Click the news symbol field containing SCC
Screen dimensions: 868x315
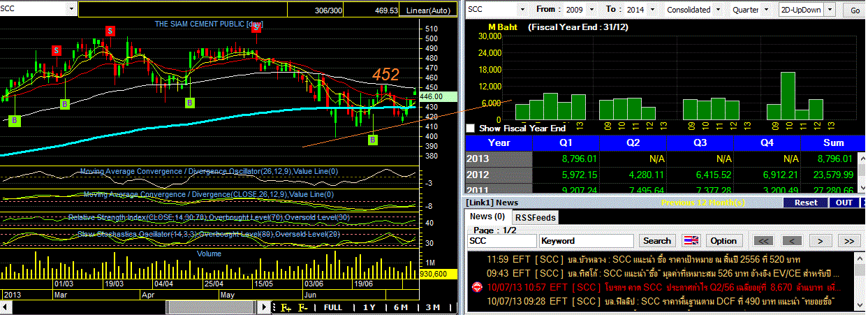[501, 240]
